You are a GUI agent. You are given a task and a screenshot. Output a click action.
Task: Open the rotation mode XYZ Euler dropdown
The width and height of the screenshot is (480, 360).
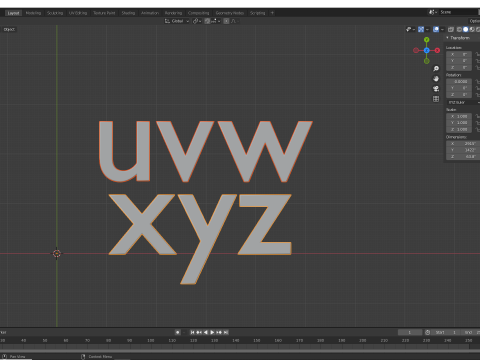tap(463, 102)
